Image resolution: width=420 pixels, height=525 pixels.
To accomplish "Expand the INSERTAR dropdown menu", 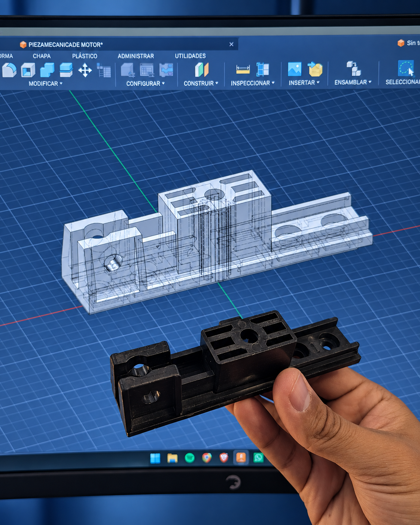I will (304, 83).
